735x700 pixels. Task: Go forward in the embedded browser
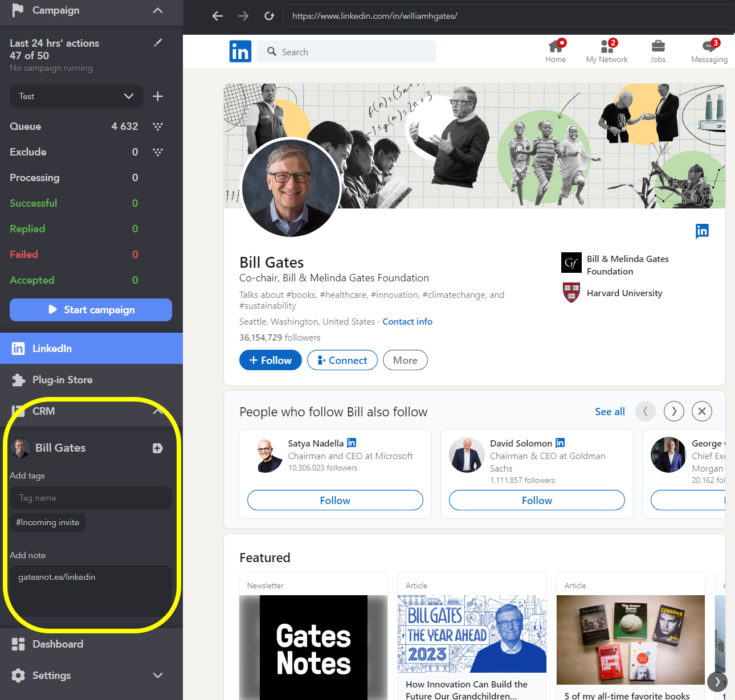pos(243,16)
